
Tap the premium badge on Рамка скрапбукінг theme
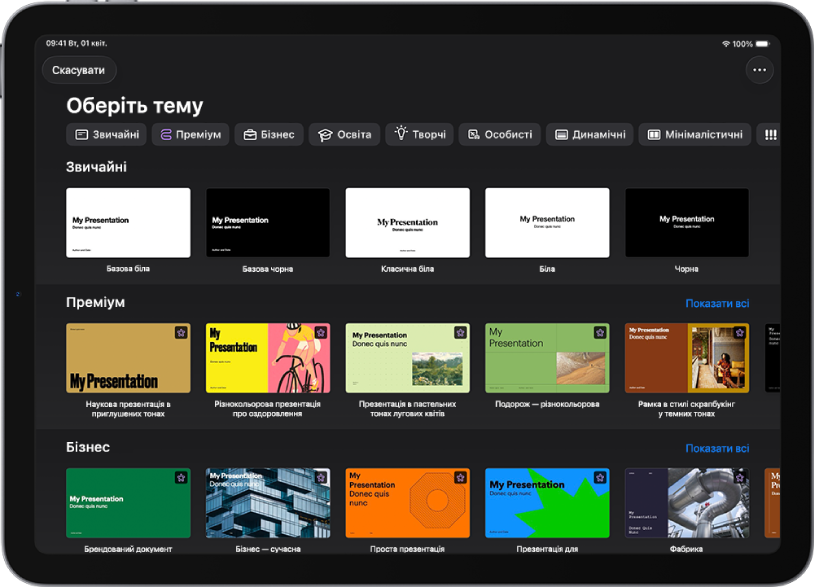pyautogui.click(x=740, y=333)
